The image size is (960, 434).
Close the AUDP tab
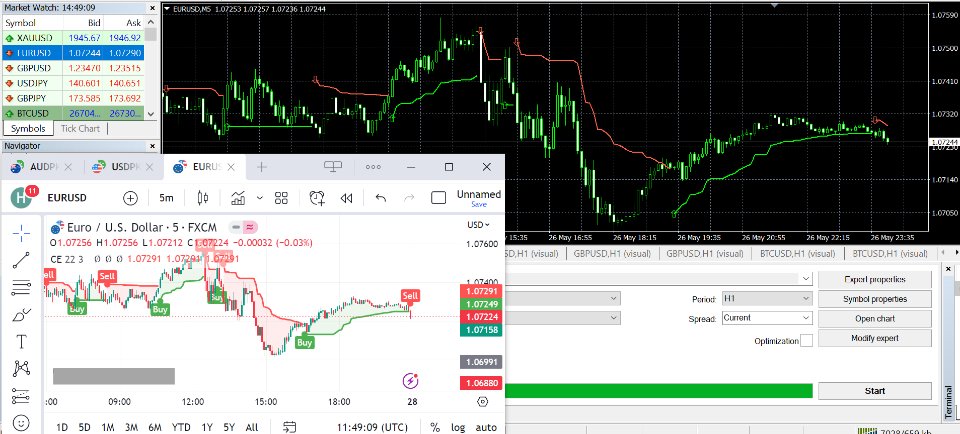(x=68, y=166)
